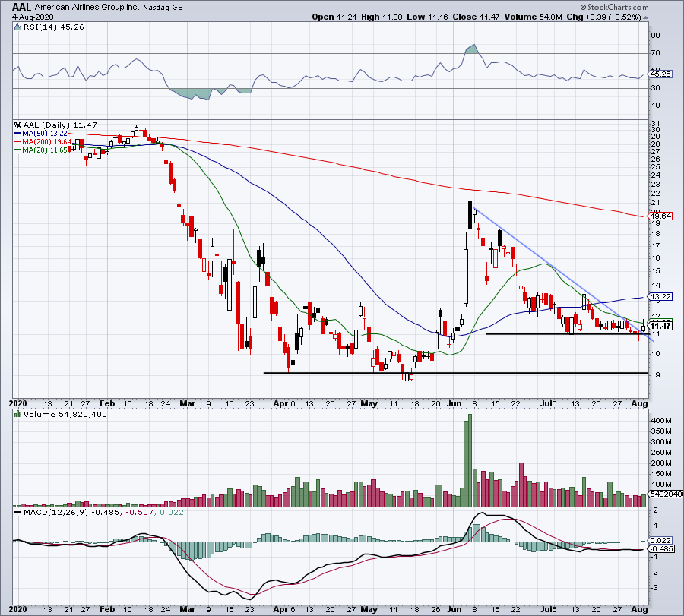Click the 54820400 volume tag on right axis

click(666, 494)
